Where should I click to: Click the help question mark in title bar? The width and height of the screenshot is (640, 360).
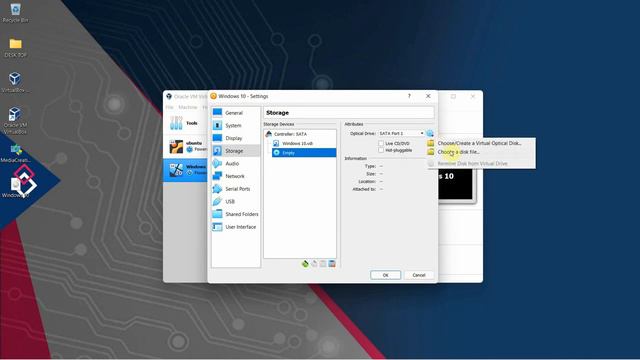(409, 96)
